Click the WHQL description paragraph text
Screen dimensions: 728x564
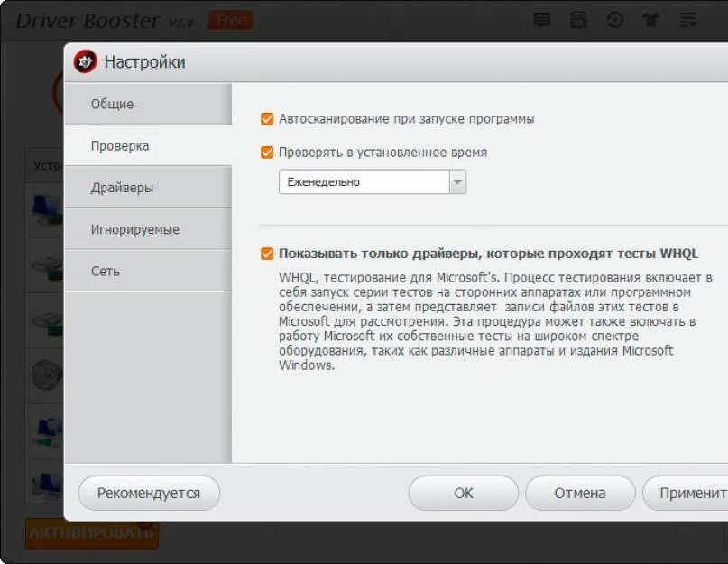[495, 321]
